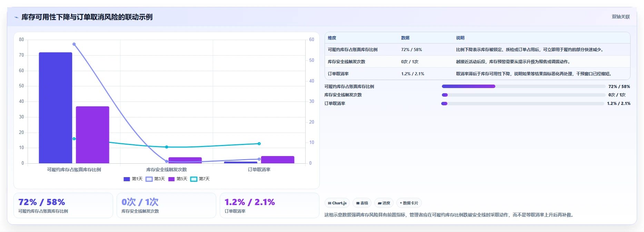Click the purple bar above 库存安全线触发次数
Viewport: 644px width, 232px height.
(185, 160)
